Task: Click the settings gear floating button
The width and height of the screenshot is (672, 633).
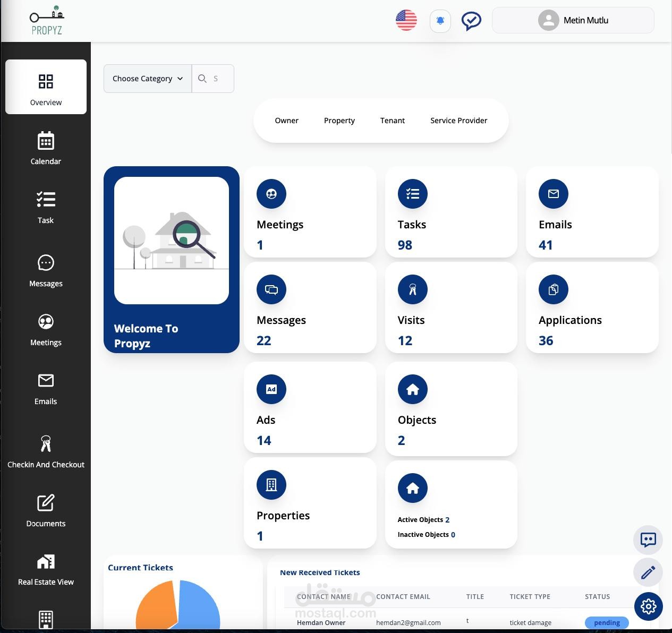Action: [648, 606]
